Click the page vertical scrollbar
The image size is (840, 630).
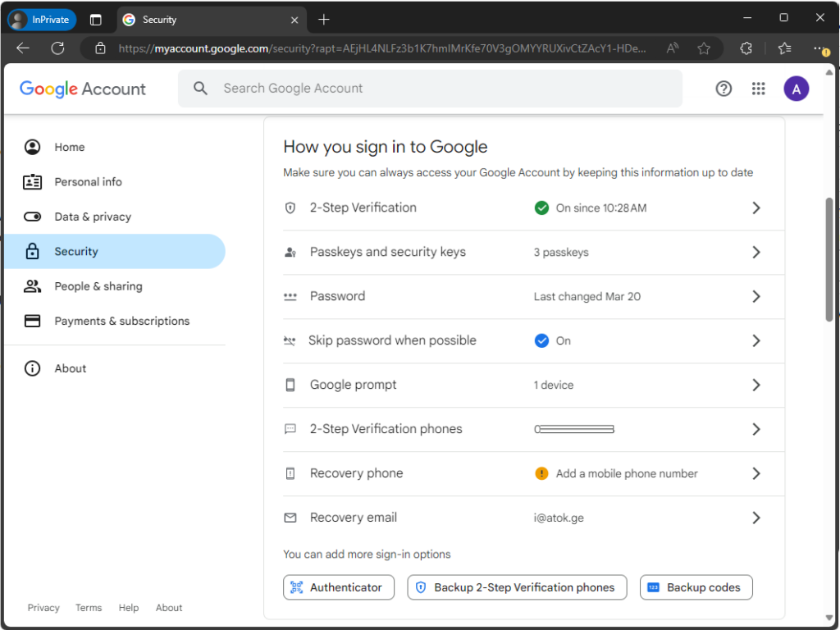coord(829,258)
